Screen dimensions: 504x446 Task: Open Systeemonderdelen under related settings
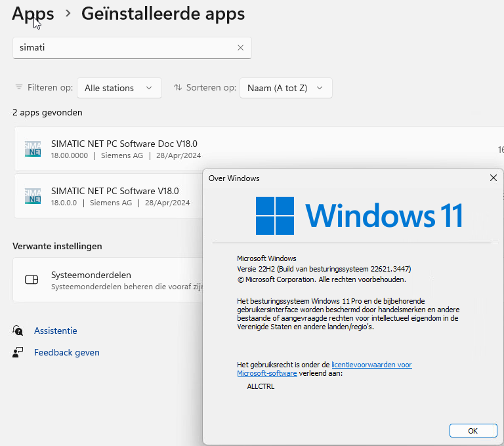point(91,275)
